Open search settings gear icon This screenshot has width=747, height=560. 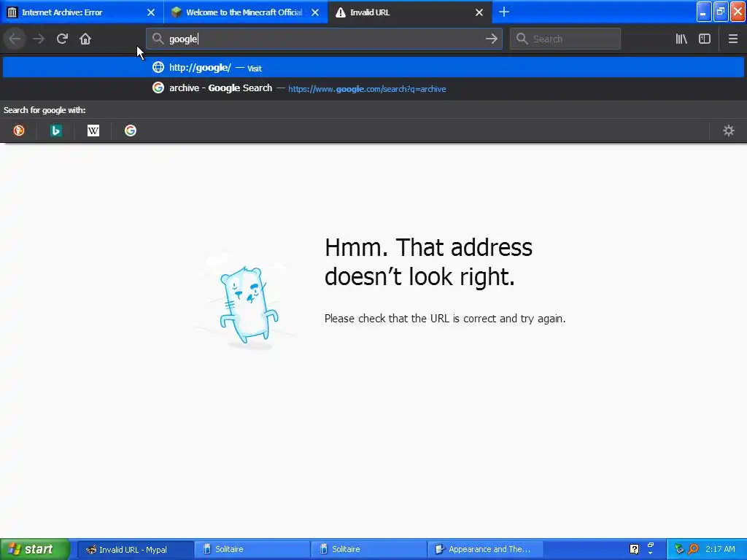click(729, 131)
